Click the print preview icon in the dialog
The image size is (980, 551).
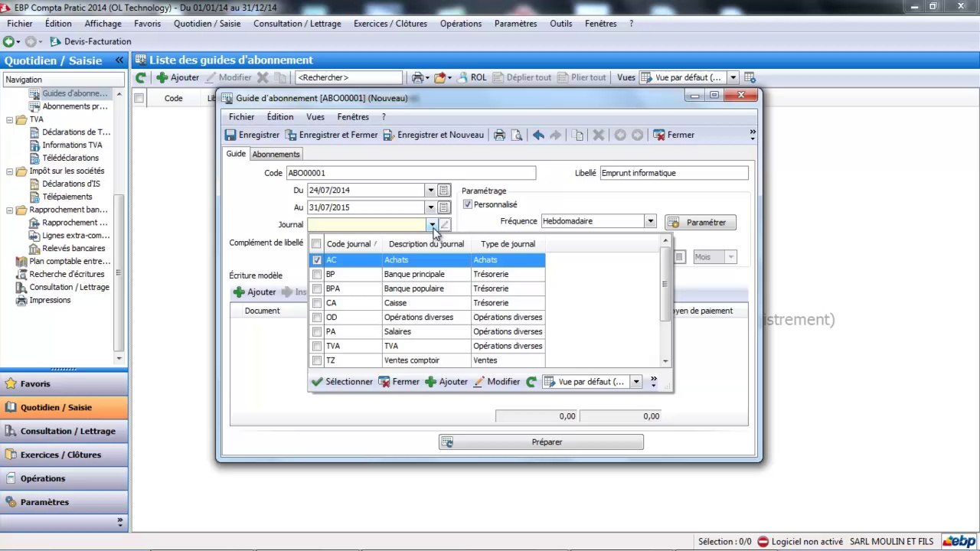pos(517,135)
